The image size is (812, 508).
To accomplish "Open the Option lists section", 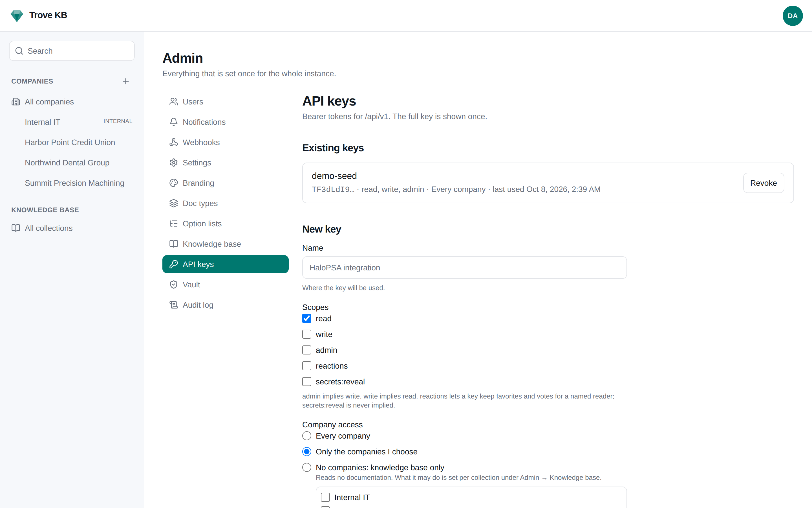I will point(226,224).
